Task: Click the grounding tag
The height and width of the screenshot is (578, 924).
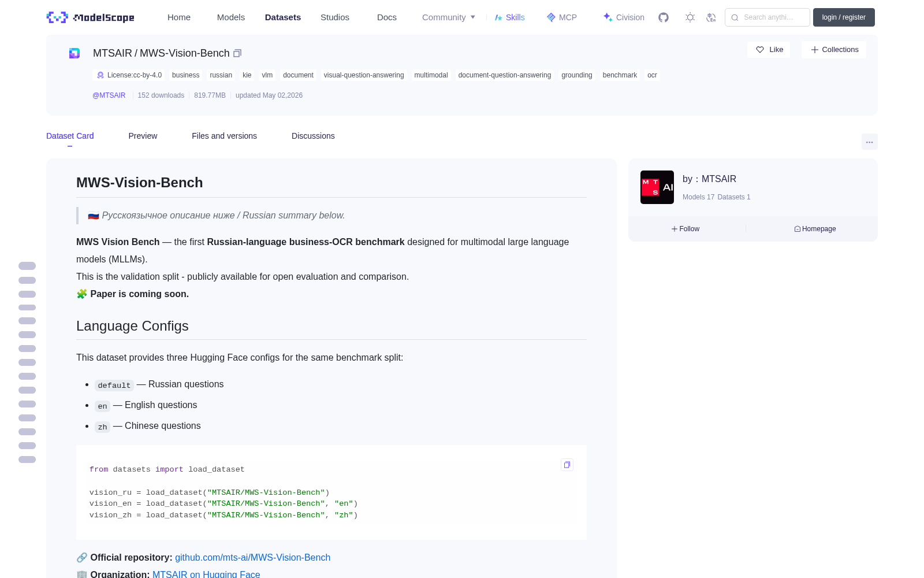Action: pyautogui.click(x=577, y=75)
